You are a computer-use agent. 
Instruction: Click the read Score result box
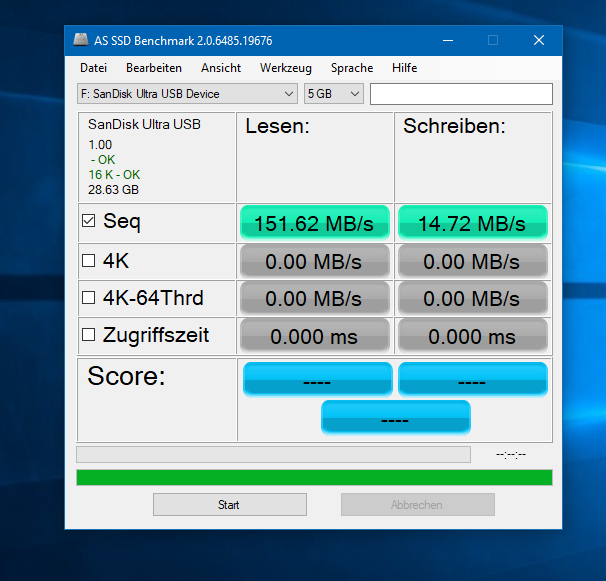318,380
